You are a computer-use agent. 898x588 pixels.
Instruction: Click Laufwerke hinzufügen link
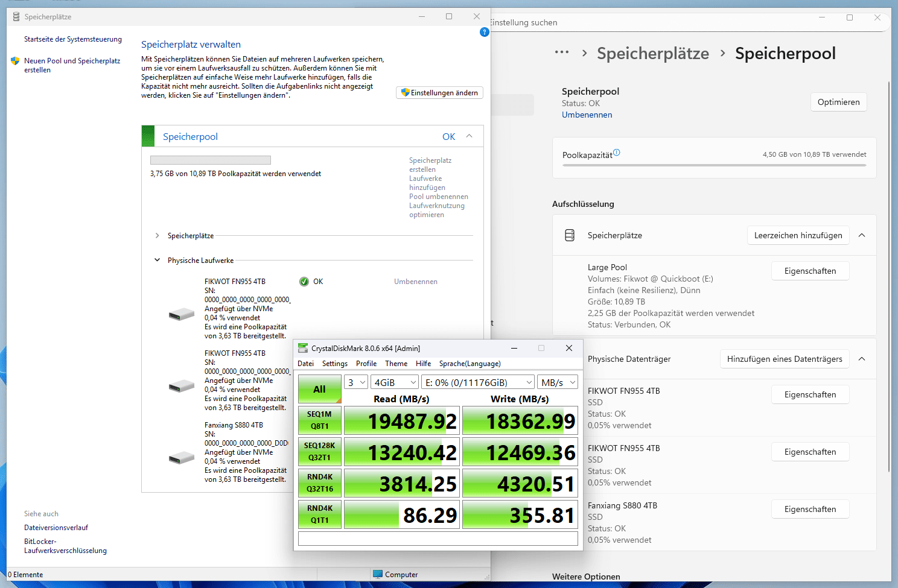pyautogui.click(x=427, y=183)
